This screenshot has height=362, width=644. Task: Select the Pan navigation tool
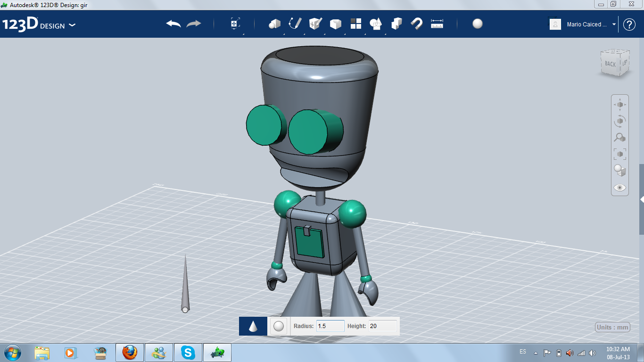coord(620,104)
